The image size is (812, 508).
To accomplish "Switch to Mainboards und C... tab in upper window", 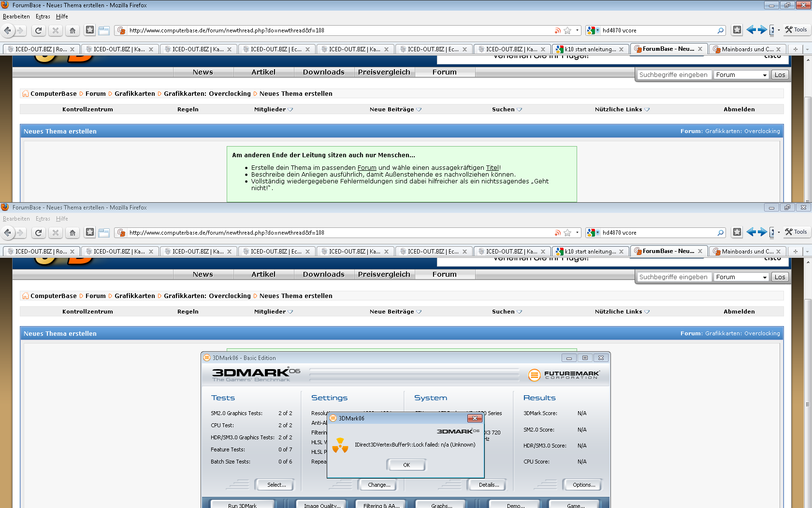I will pyautogui.click(x=747, y=49).
